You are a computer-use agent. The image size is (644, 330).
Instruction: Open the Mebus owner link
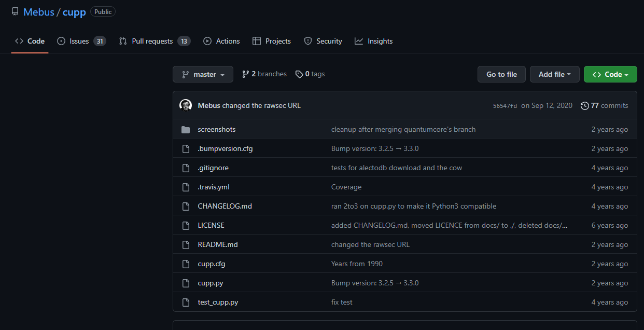pyautogui.click(x=38, y=12)
